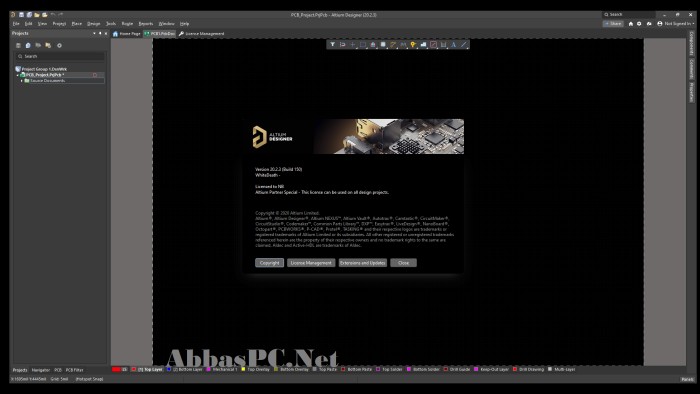Click the Projects panel Search field
Image resolution: width=700 pixels, height=394 pixels.
pos(60,56)
